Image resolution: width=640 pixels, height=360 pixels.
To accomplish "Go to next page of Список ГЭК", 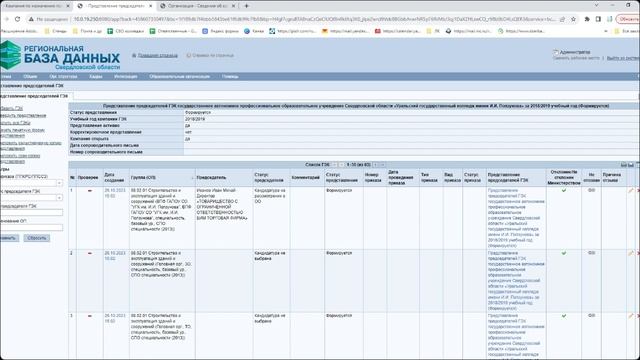I will (x=376, y=165).
